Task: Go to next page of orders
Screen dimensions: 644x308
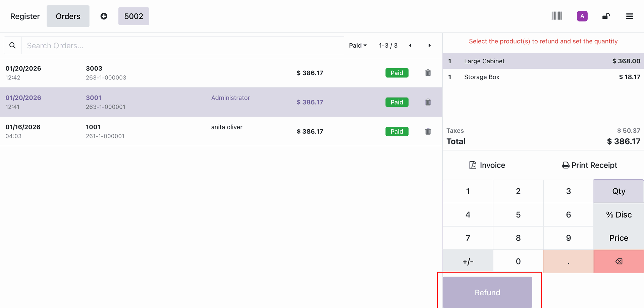Action: pos(429,46)
